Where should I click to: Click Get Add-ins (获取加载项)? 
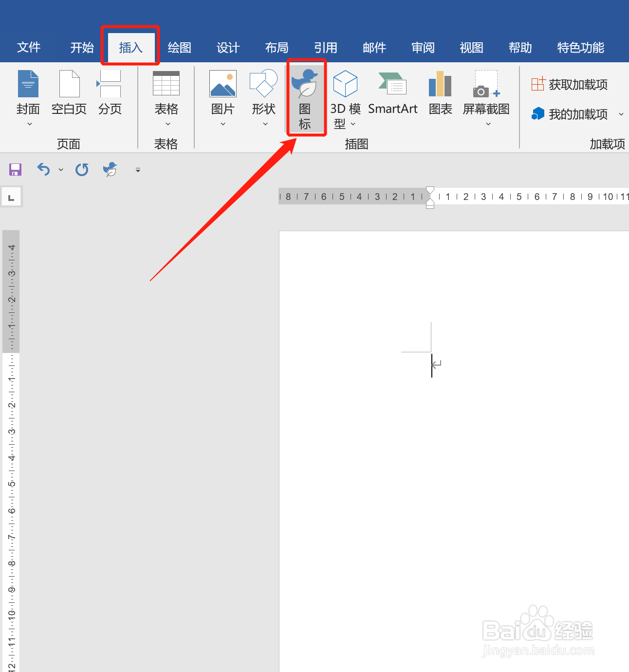pyautogui.click(x=569, y=85)
